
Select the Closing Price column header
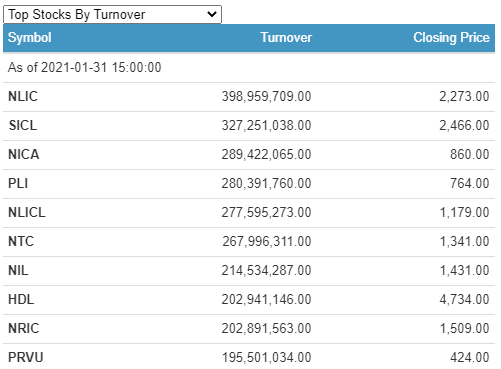pos(451,37)
